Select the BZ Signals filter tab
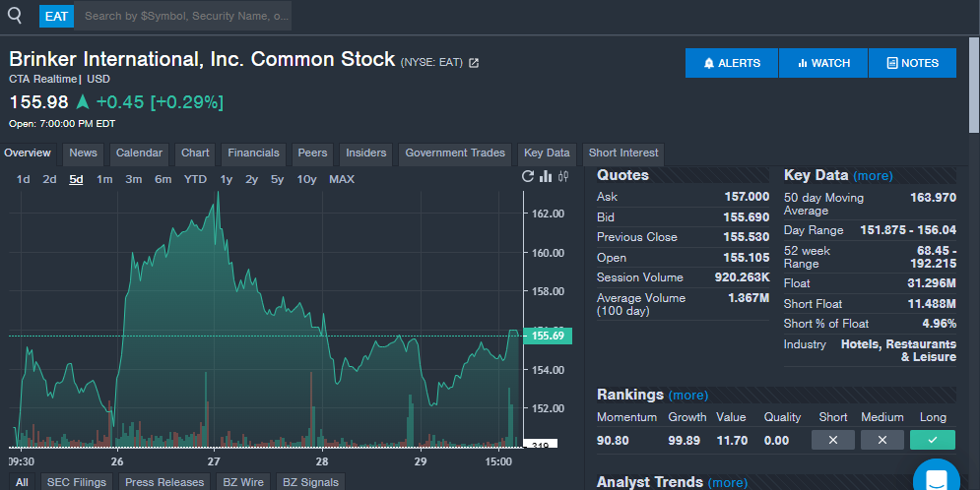This screenshot has height=490, width=980. 310,482
